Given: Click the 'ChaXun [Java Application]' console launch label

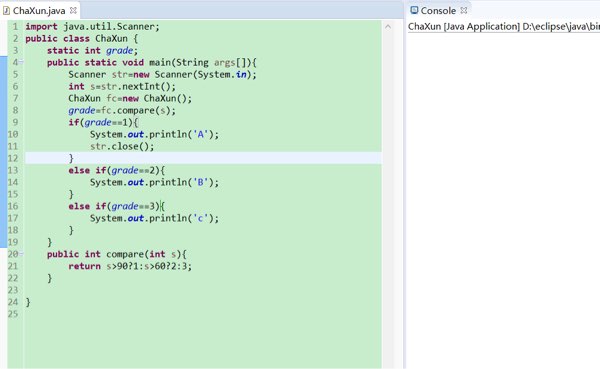Looking at the screenshot, I should 464,26.
